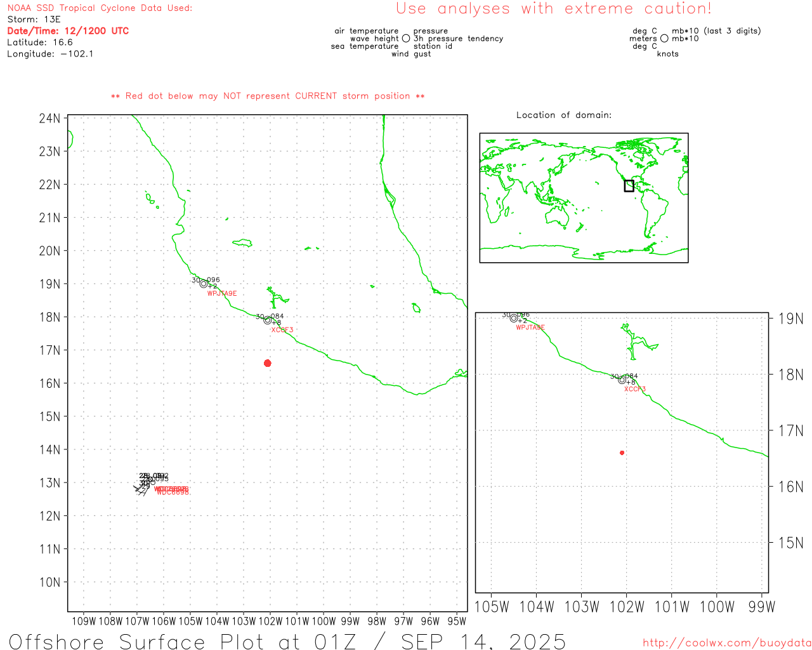Click the red storm position dot on main map
Image resolution: width=812 pixels, height=650 pixels.
(268, 363)
